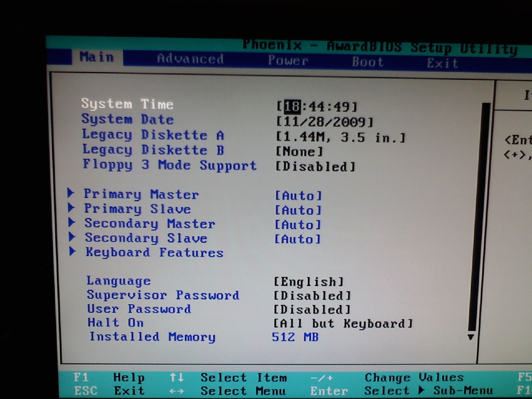Click the Installed Memory label

pos(153,337)
